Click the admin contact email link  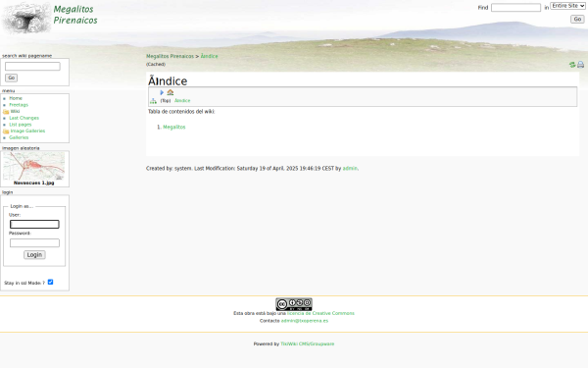pos(305,321)
